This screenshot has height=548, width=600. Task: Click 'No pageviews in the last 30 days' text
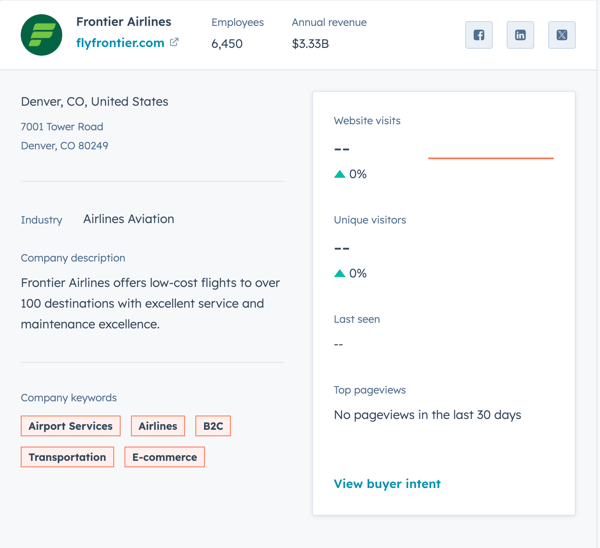[427, 415]
